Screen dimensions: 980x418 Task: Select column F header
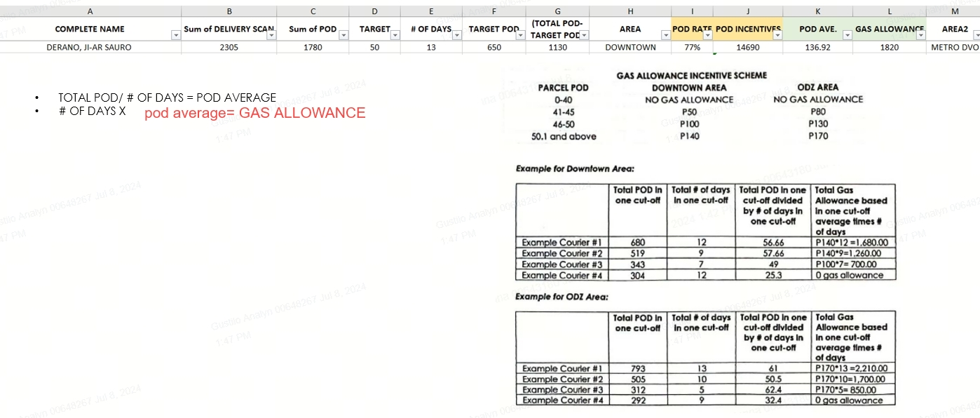point(494,11)
